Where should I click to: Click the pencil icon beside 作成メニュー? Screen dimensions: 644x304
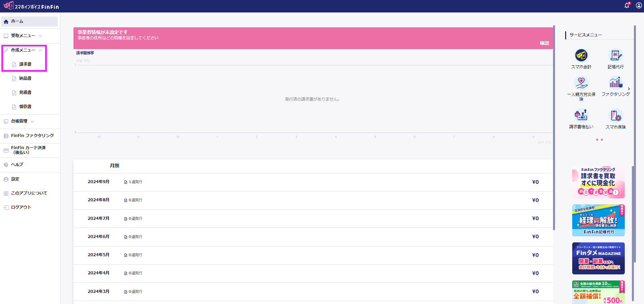(6, 50)
